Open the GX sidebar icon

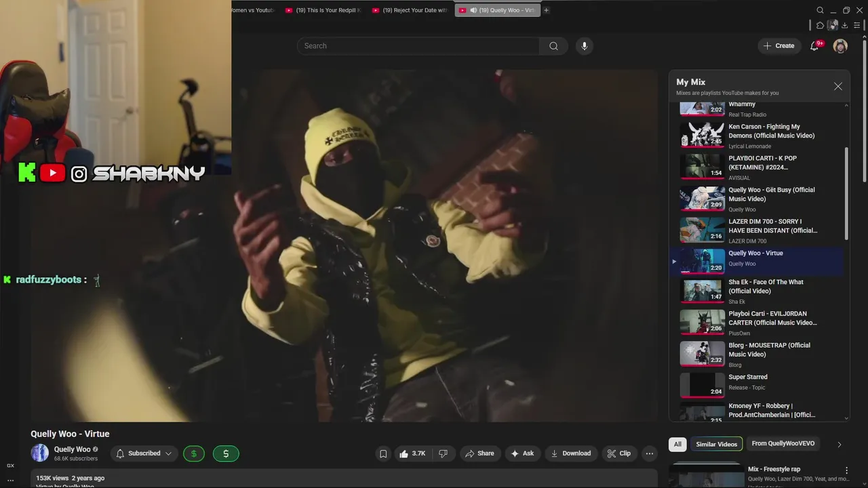click(10, 466)
